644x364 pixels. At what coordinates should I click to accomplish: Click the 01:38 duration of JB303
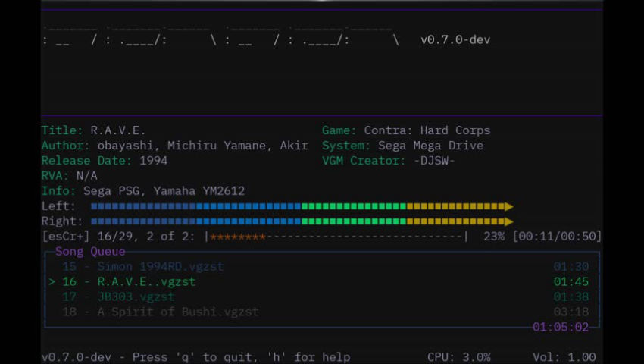[571, 297]
